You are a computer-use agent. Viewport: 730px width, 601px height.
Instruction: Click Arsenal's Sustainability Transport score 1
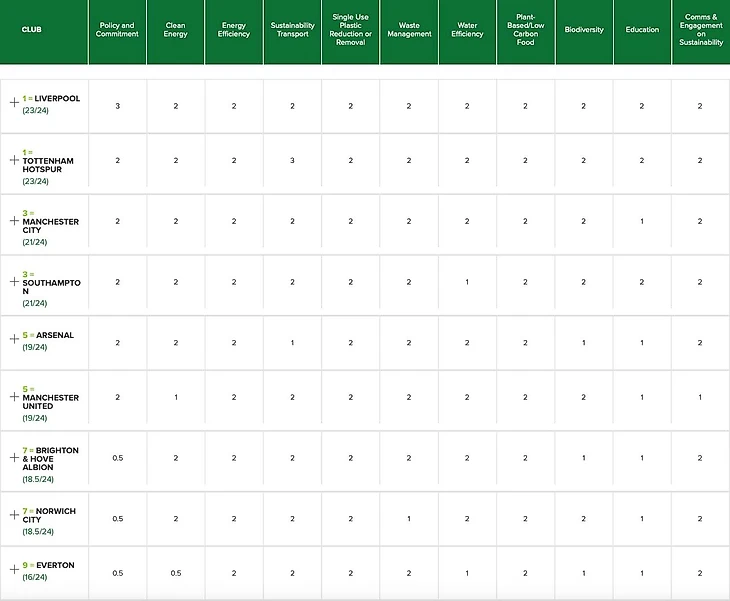(x=292, y=343)
